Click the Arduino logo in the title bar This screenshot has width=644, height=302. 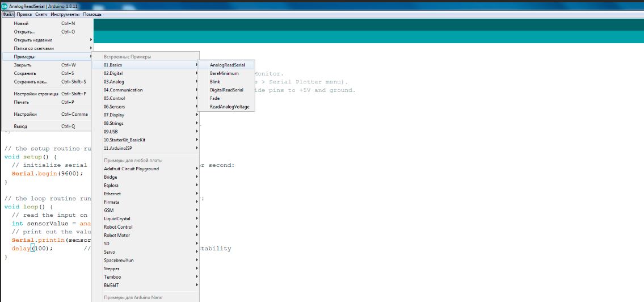5,7
